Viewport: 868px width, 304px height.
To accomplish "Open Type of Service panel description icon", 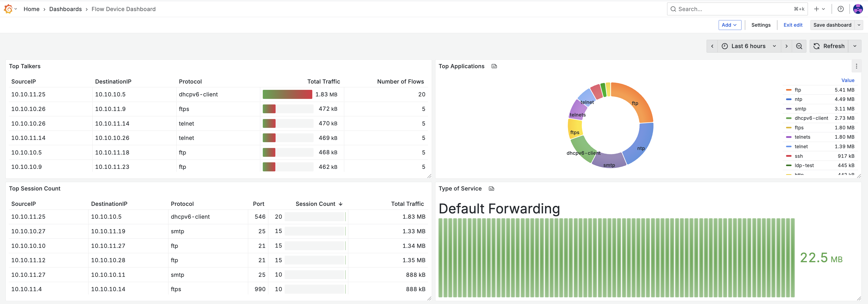I will 491,188.
